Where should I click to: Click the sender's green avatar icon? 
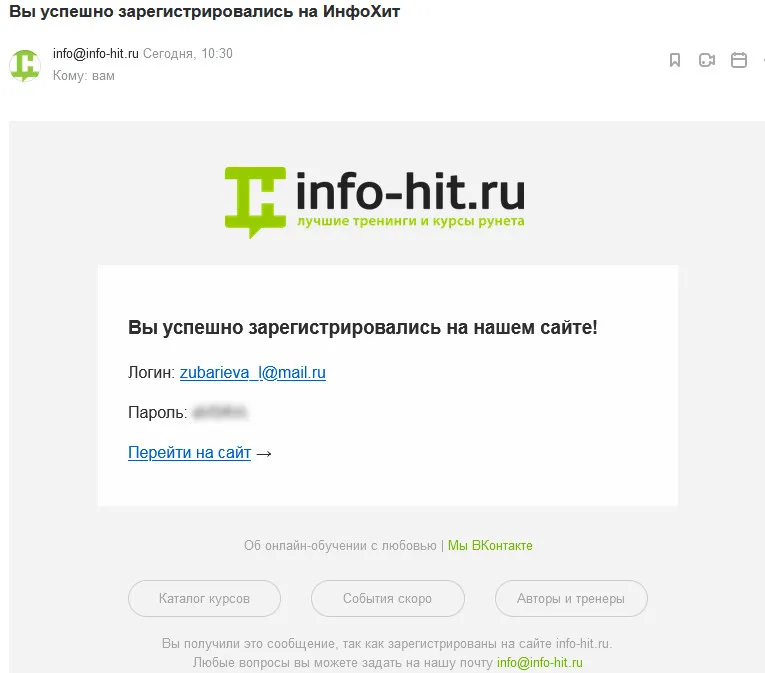[25, 65]
